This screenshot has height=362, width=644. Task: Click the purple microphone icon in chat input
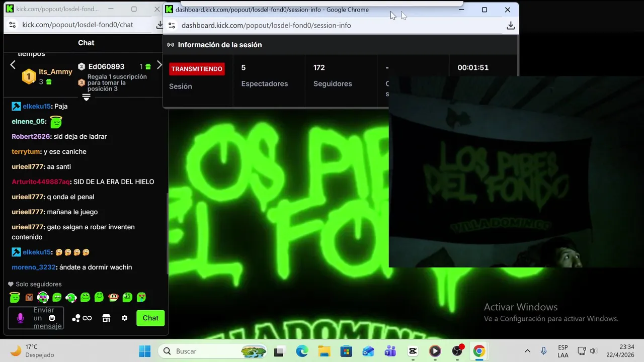tap(20, 318)
